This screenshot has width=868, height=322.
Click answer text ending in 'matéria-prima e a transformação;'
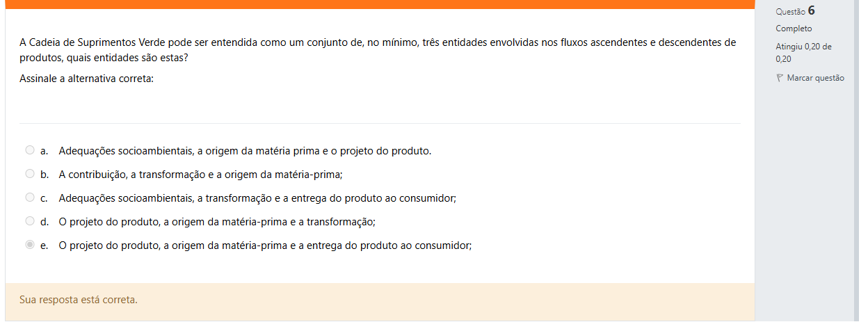click(216, 222)
